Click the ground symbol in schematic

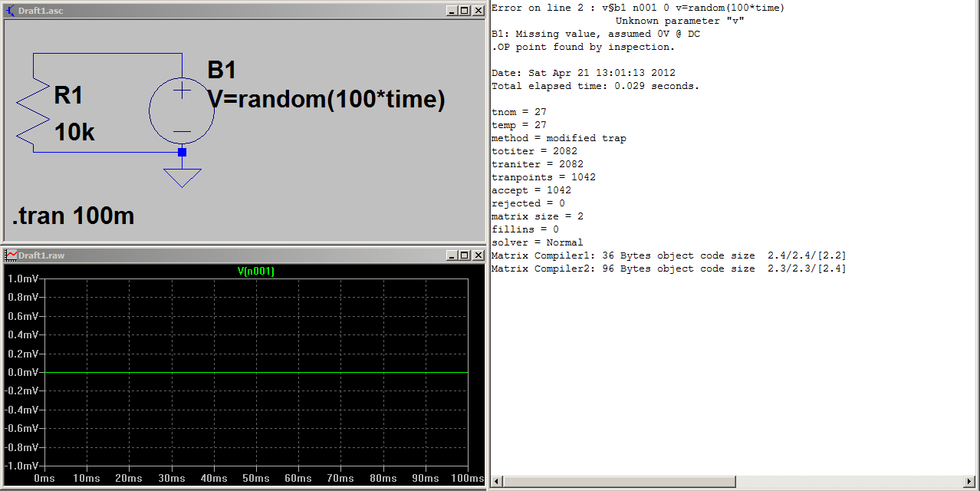click(182, 178)
